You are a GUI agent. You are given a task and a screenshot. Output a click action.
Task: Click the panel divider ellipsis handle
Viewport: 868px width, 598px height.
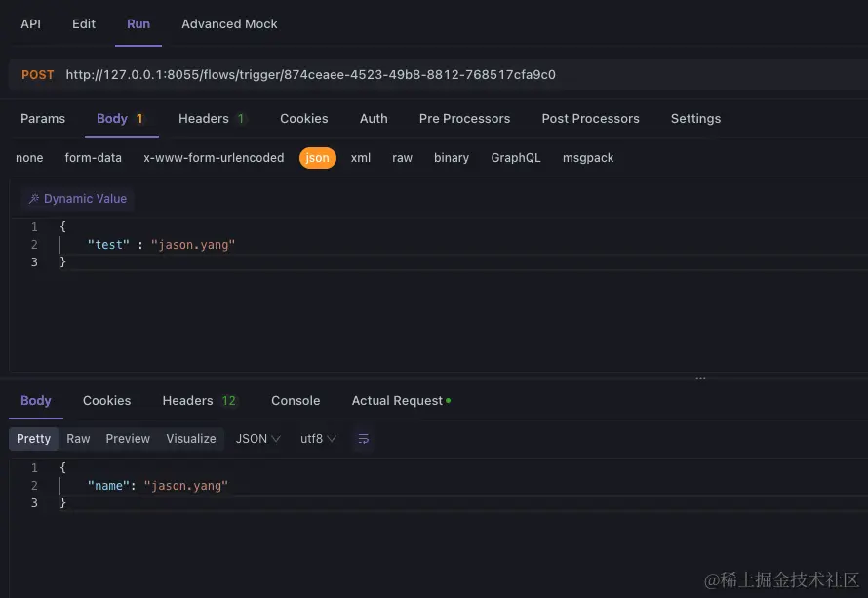(x=700, y=379)
